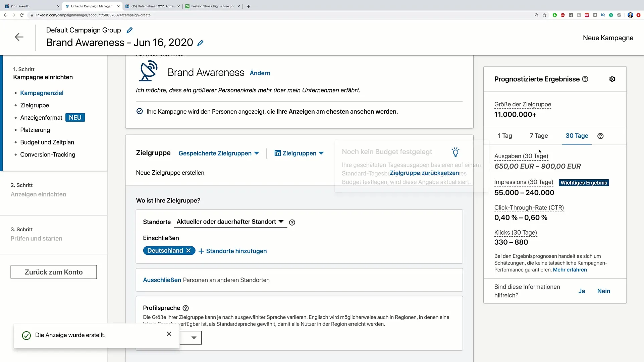This screenshot has width=644, height=362.
Task: Click the Profilsprache info question mark icon
Action: coord(186,308)
